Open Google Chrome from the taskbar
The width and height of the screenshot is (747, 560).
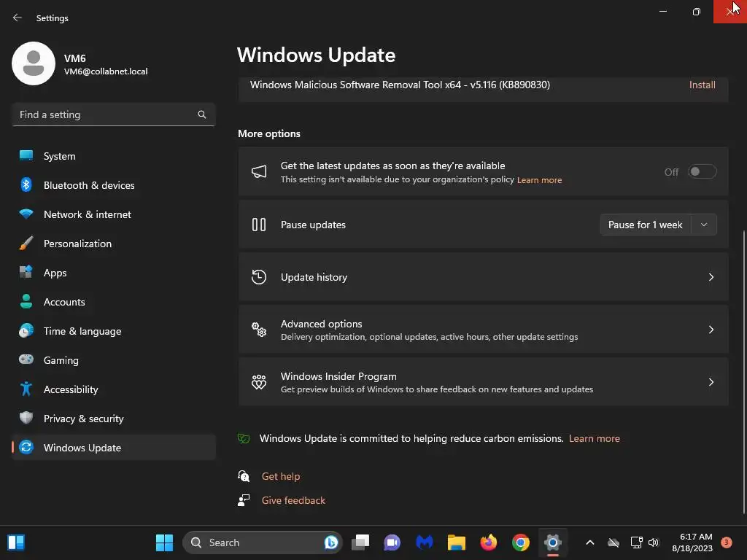pyautogui.click(x=521, y=542)
